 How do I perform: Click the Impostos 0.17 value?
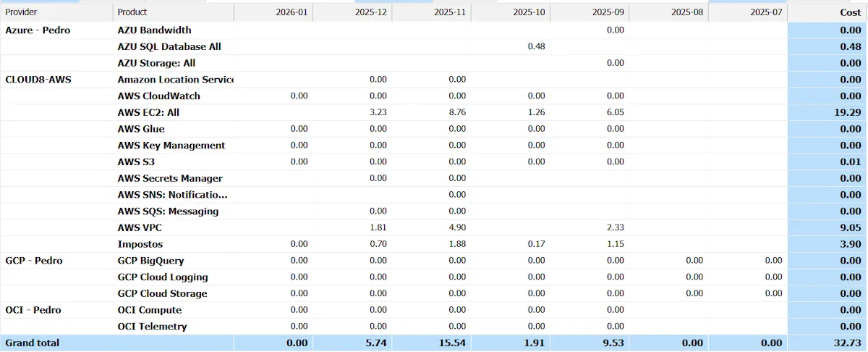[x=536, y=244]
